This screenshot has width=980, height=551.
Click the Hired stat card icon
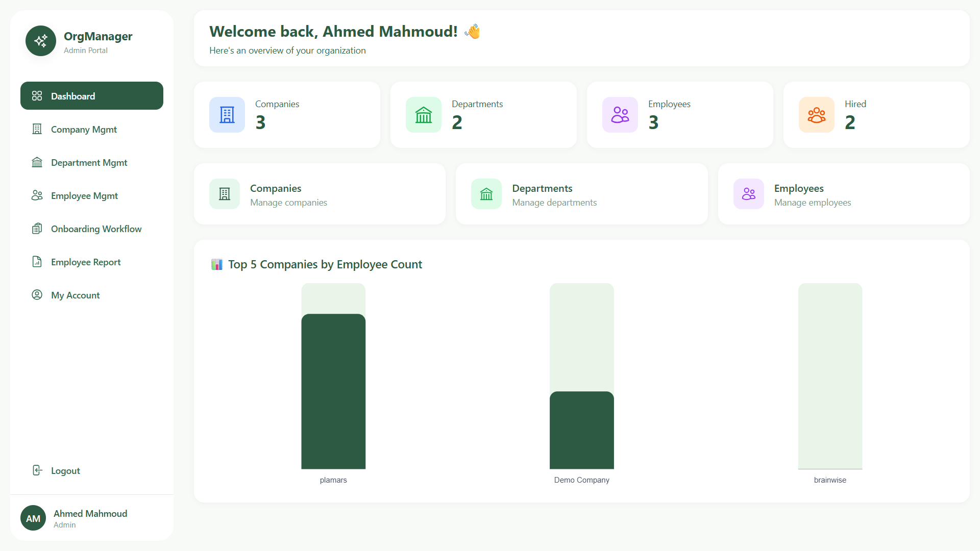tap(816, 115)
